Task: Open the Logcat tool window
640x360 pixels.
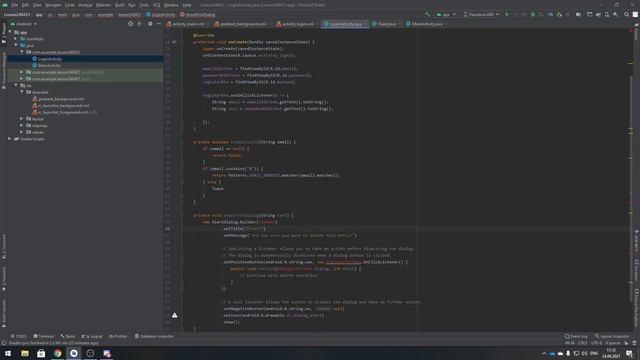Action: point(92,336)
